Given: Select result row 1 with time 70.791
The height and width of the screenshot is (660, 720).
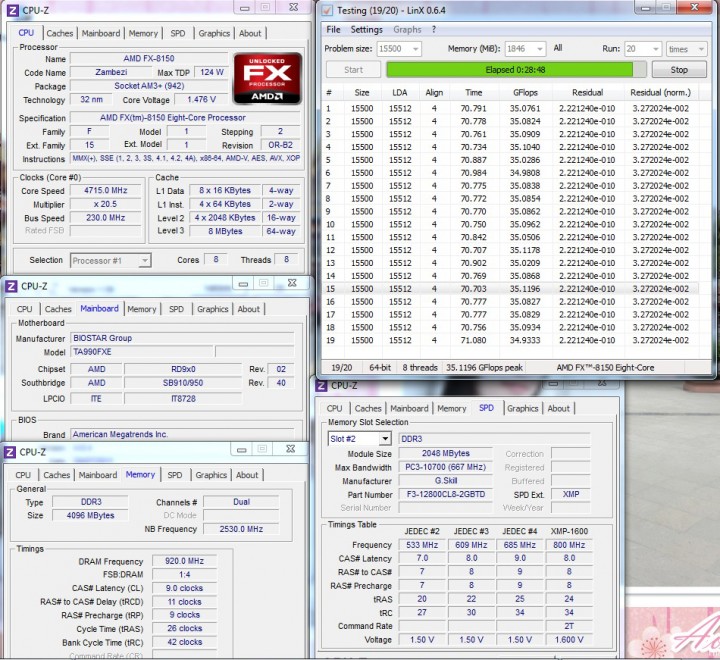Looking at the screenshot, I should click(x=510, y=109).
